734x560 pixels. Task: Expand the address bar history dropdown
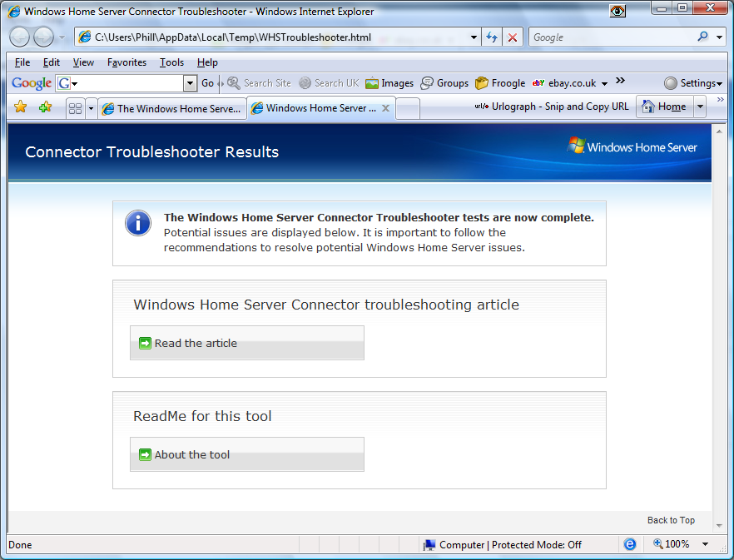coord(474,37)
